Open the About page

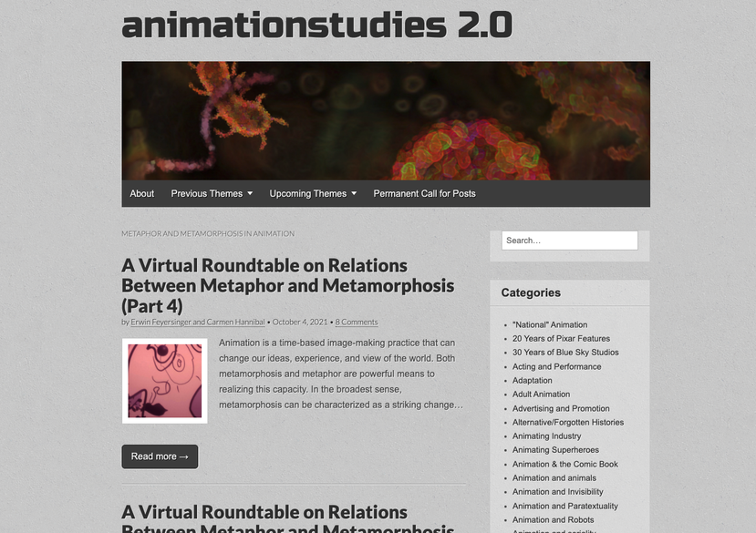(x=141, y=193)
